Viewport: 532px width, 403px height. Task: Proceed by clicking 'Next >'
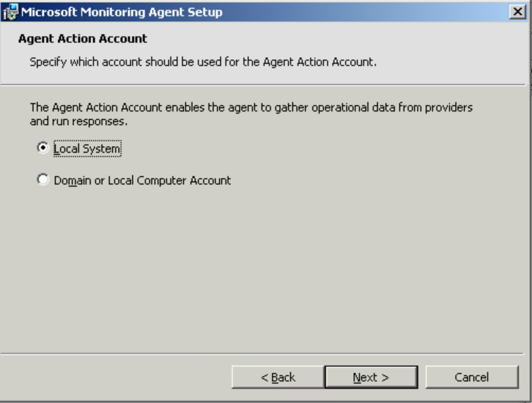(371, 377)
